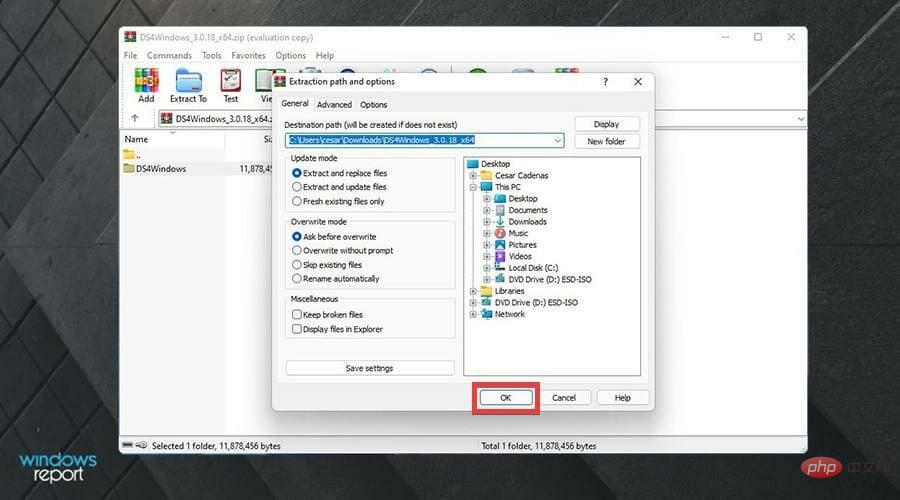The height and width of the screenshot is (500, 900).
Task: Open the Commands menu
Action: (169, 56)
